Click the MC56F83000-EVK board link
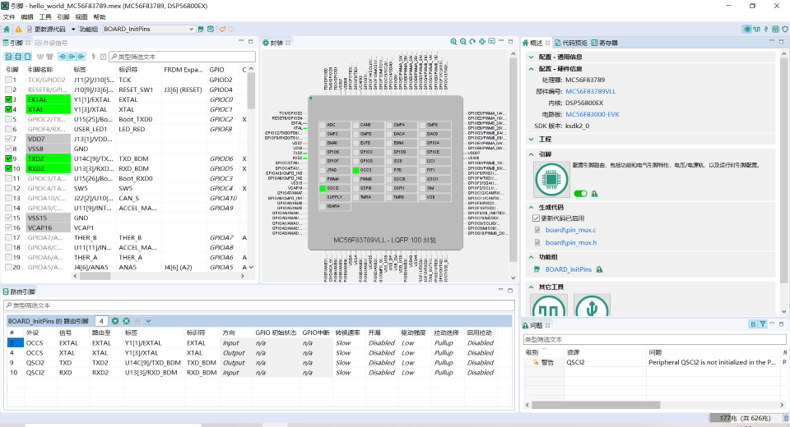790x427 pixels. (592, 114)
